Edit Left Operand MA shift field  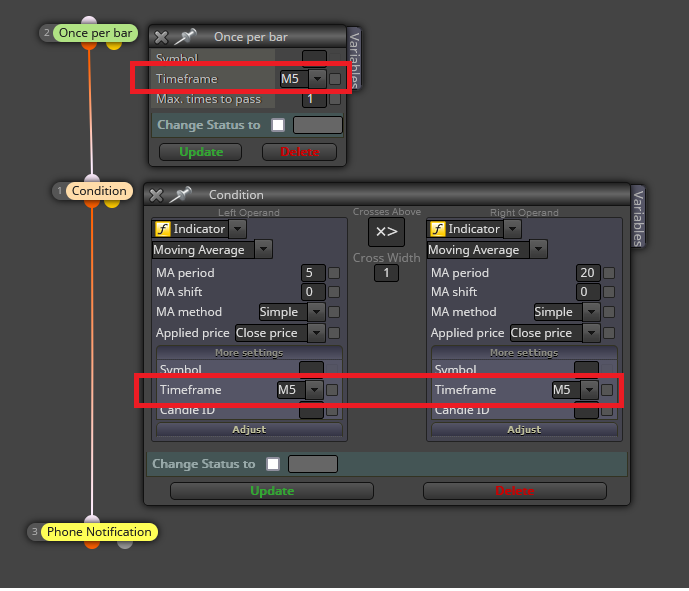[313, 292]
